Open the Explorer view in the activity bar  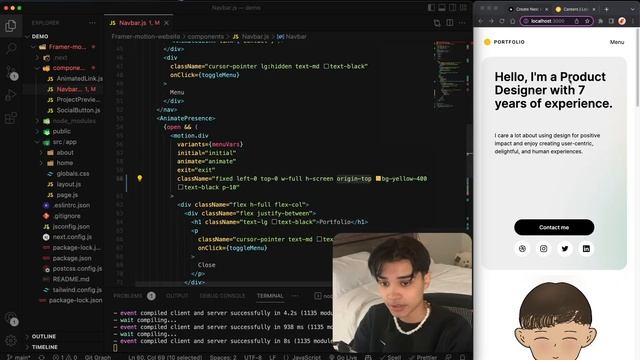pyautogui.click(x=11, y=26)
